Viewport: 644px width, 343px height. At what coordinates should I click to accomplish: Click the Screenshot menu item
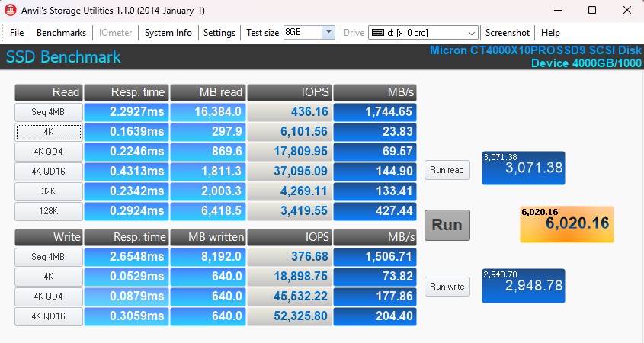click(508, 33)
